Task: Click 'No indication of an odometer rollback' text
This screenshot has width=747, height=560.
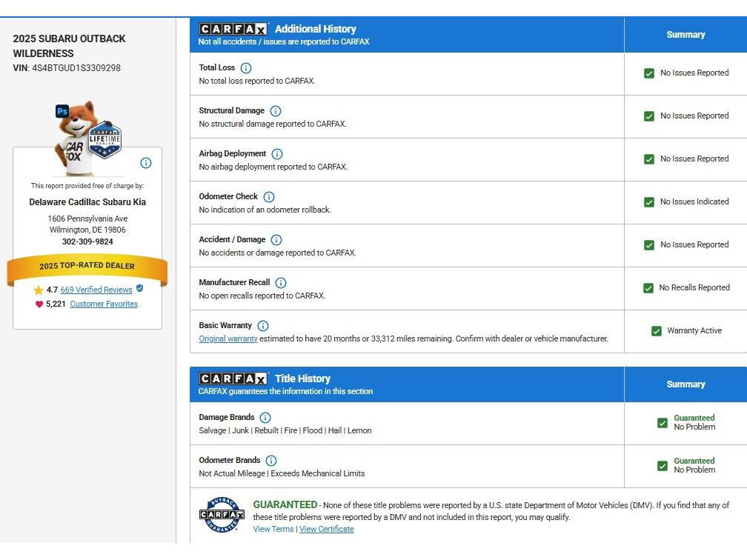Action: [265, 210]
